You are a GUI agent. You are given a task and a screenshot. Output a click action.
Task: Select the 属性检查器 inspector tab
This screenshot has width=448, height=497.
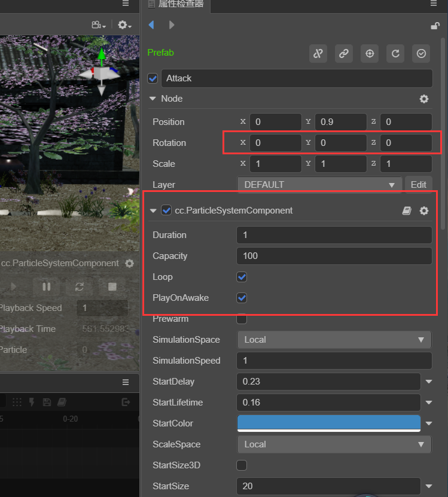[x=176, y=4]
